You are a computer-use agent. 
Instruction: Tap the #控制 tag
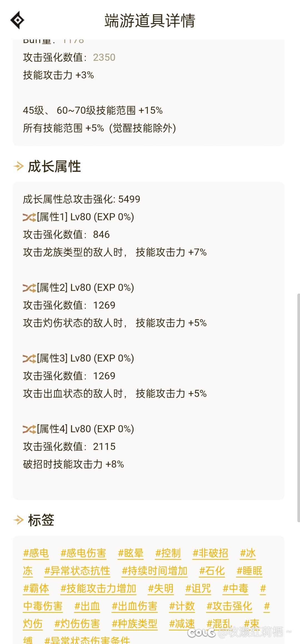point(168,553)
